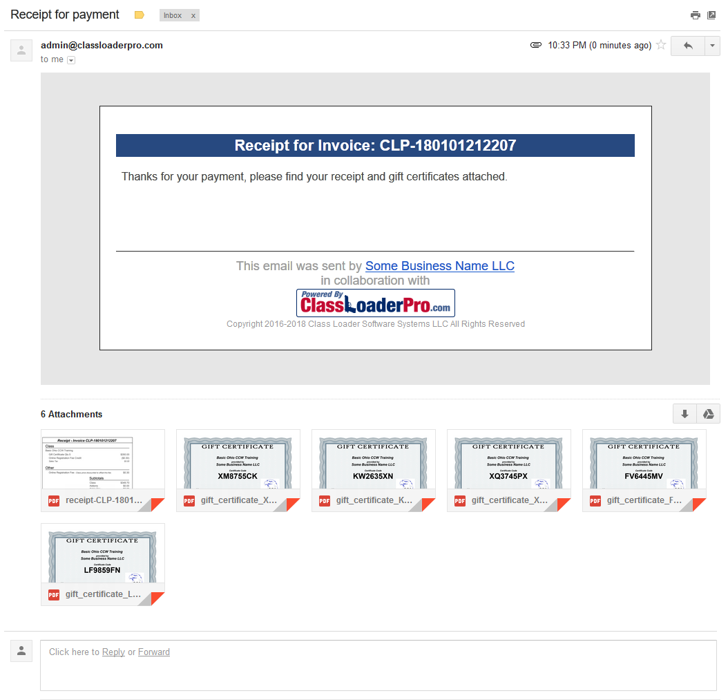Click the Forward link in reply box

click(x=153, y=652)
